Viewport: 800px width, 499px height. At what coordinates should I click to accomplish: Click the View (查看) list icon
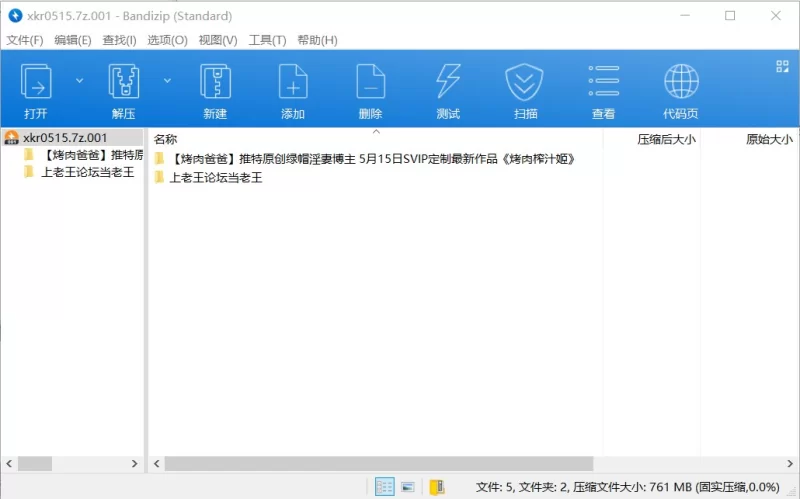[x=604, y=81]
